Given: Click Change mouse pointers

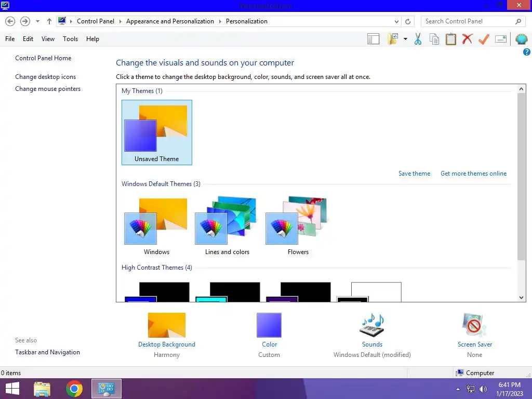Looking at the screenshot, I should 48,88.
